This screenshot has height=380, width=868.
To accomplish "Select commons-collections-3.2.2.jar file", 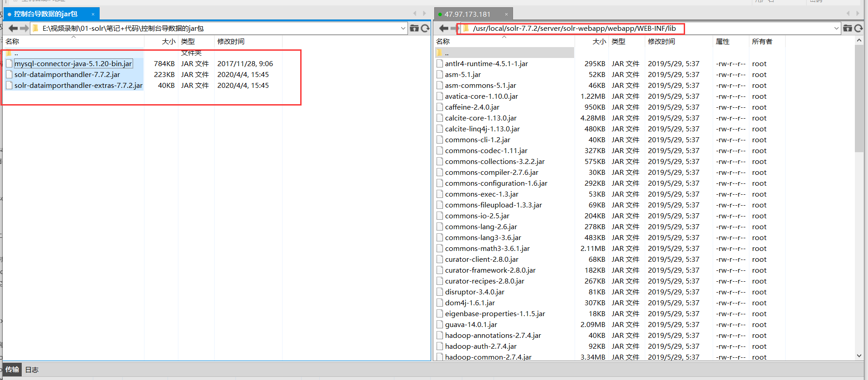I will [x=494, y=161].
